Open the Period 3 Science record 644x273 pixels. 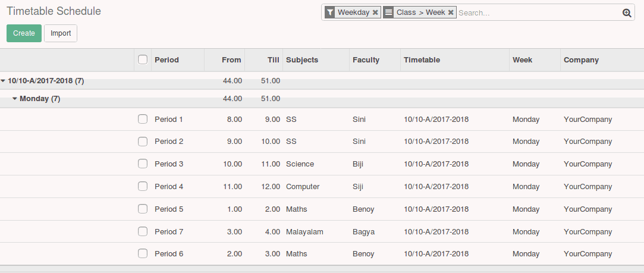point(300,164)
